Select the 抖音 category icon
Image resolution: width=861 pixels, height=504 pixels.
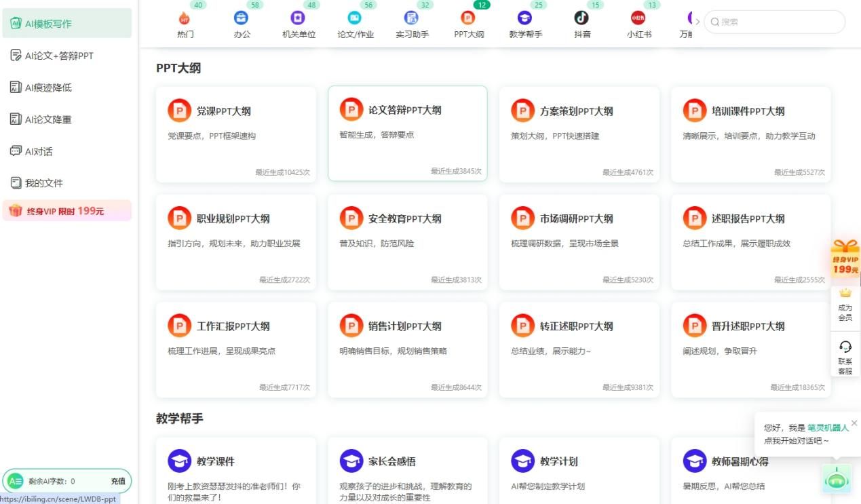[581, 18]
